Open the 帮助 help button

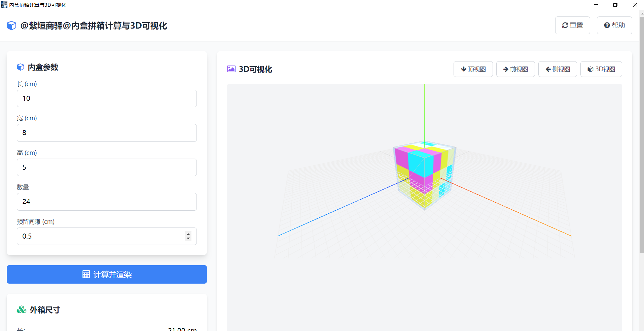(614, 26)
